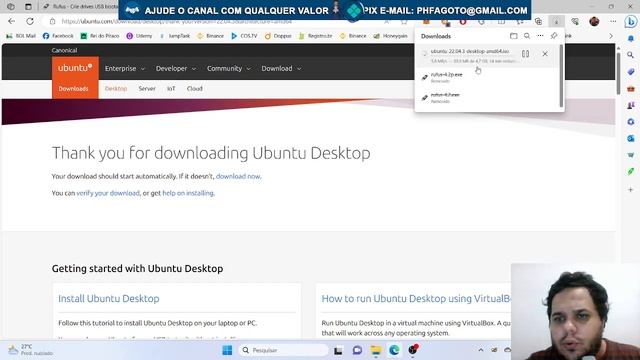Screen dimensions: 640x360
Task: Select the Downloads section tab
Action: click(x=73, y=89)
